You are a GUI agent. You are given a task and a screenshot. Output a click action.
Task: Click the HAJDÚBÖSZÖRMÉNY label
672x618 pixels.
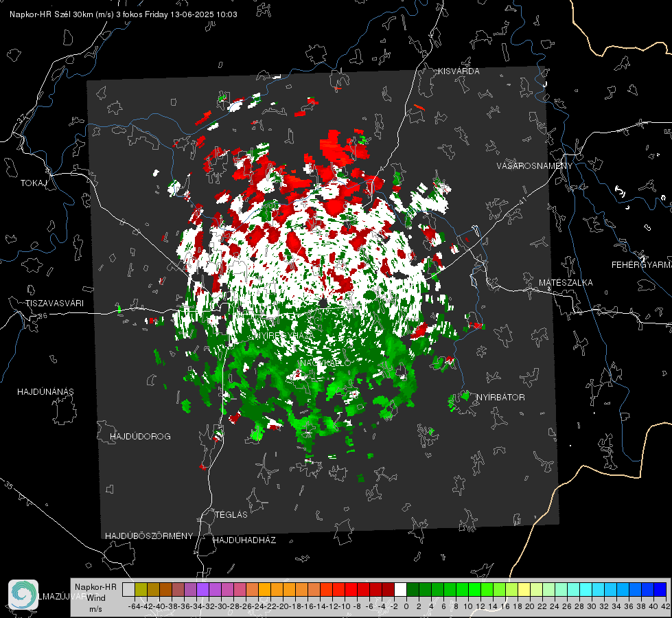(149, 536)
